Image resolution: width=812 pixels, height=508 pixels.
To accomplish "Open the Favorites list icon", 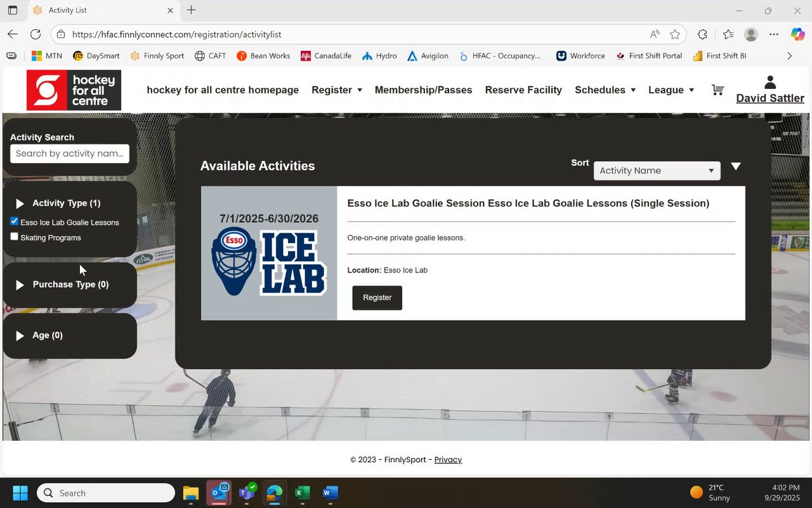I will coord(728,34).
